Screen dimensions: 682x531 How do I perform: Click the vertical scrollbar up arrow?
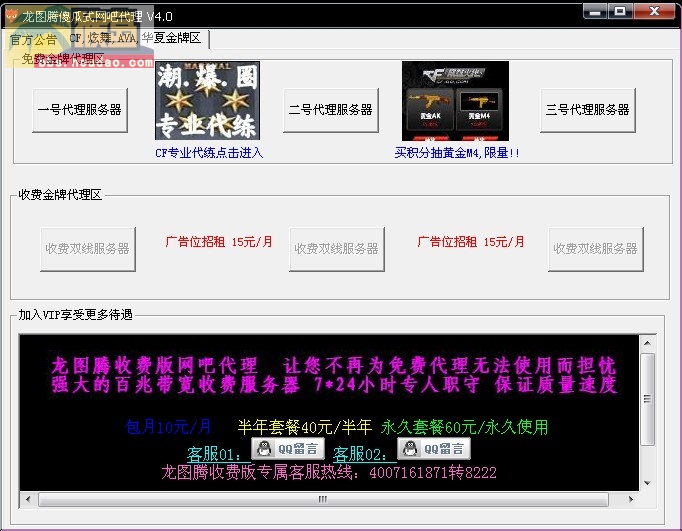click(647, 343)
